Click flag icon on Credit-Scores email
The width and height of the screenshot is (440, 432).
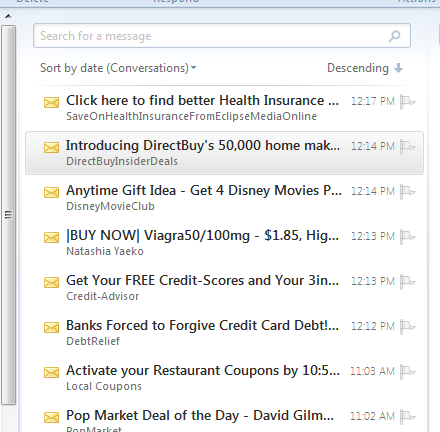tap(407, 281)
